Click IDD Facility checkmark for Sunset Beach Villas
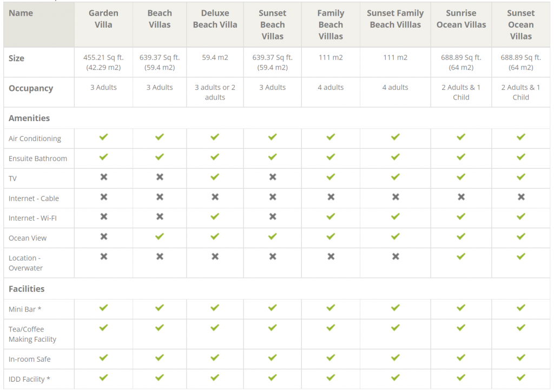 point(273,377)
